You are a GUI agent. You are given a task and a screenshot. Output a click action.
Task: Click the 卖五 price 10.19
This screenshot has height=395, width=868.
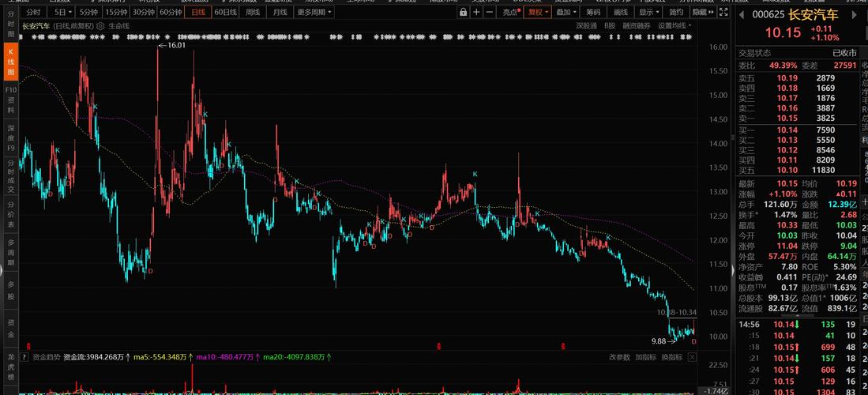(x=787, y=78)
